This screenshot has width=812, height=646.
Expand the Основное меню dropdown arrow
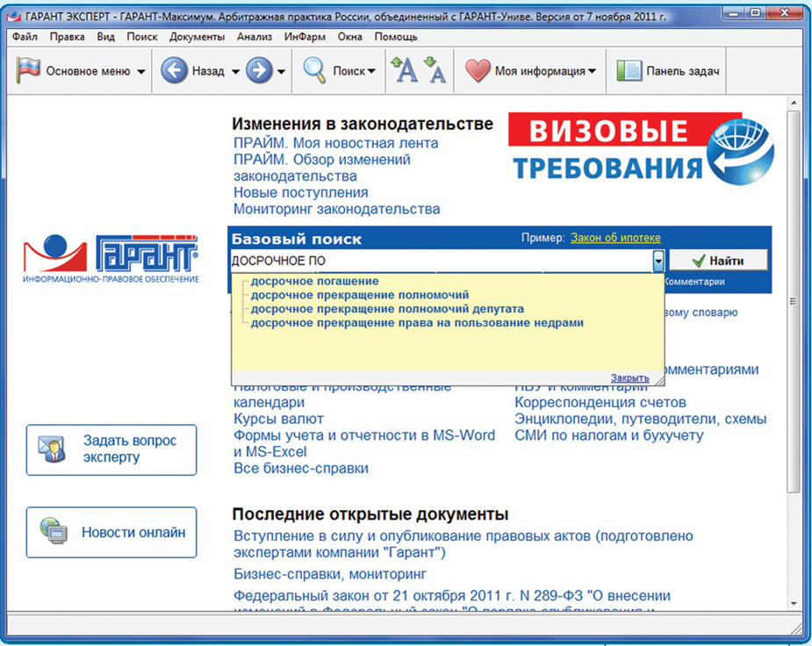140,72
